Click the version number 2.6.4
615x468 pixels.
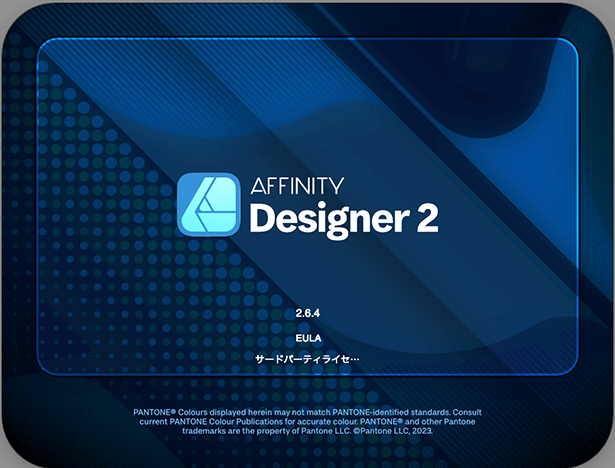click(x=307, y=314)
